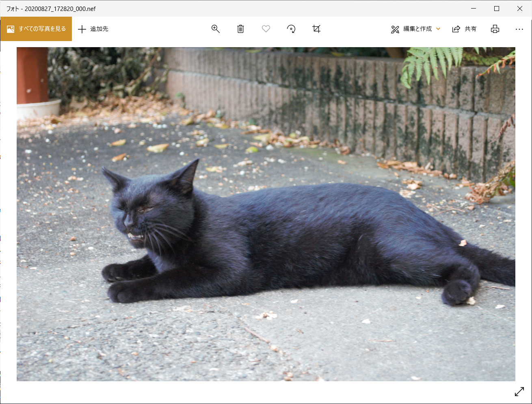
Task: Delete the photo using the trash icon
Action: click(240, 29)
